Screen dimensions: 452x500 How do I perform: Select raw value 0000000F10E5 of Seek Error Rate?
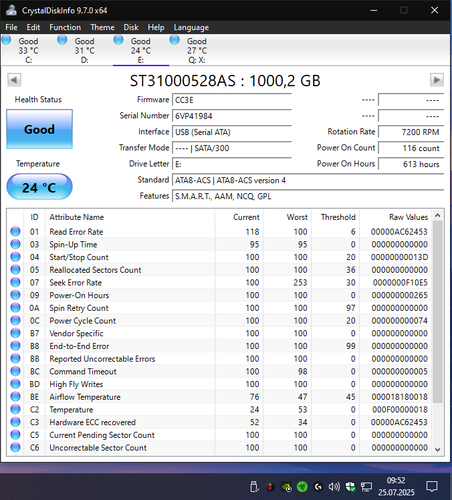[400, 283]
